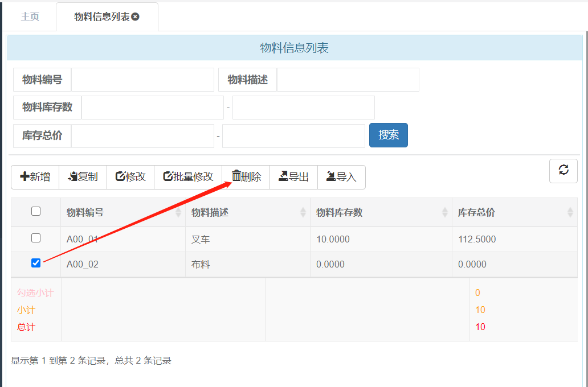Click the 库存总价 minimum input field
588x387 pixels.
(x=142, y=136)
